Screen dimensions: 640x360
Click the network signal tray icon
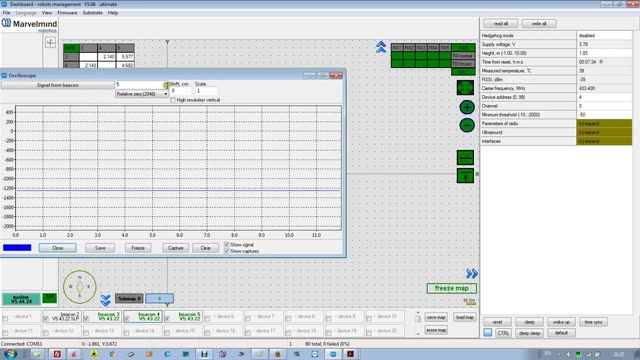tap(588, 354)
